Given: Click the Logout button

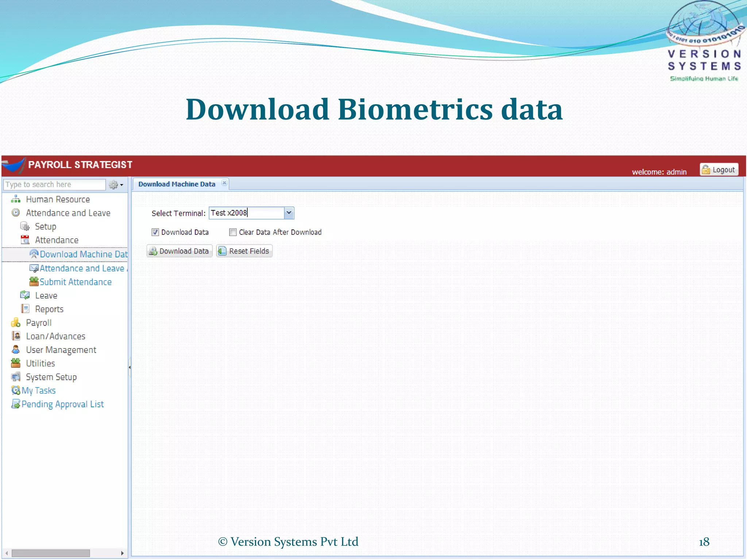Looking at the screenshot, I should coord(719,170).
